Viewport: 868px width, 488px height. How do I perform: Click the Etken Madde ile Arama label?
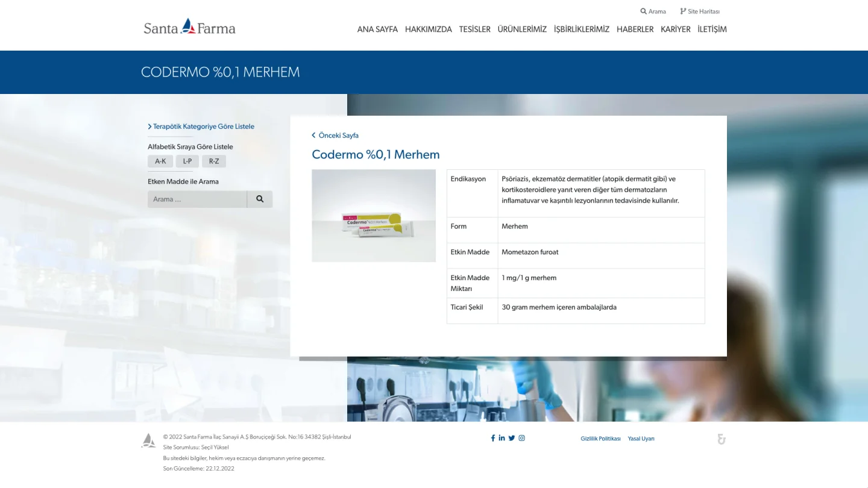click(183, 182)
